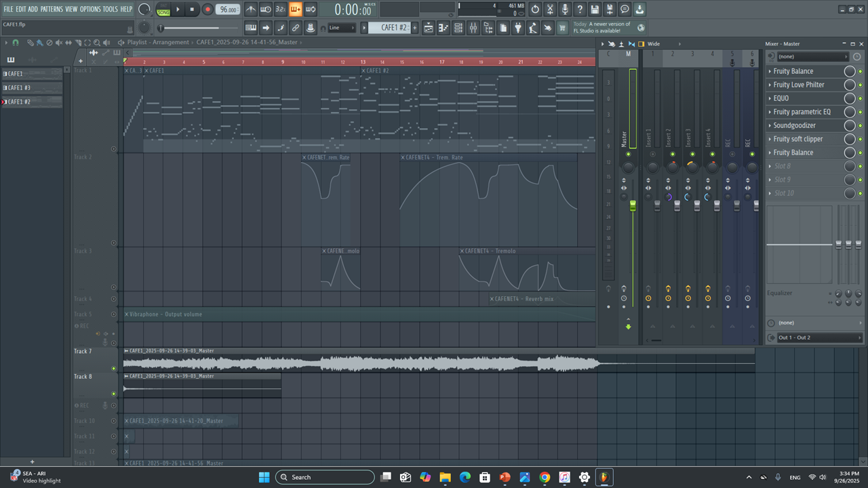Image resolution: width=868 pixels, height=488 pixels.
Task: Expand the EQUO slot options arrow
Action: tap(770, 98)
